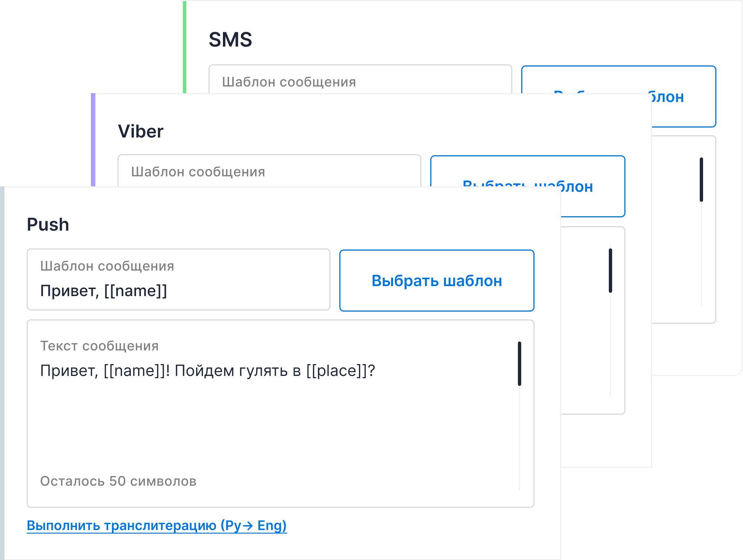The width and height of the screenshot is (743, 560).
Task: Click the Viber message scrollbar thumb
Action: click(610, 271)
